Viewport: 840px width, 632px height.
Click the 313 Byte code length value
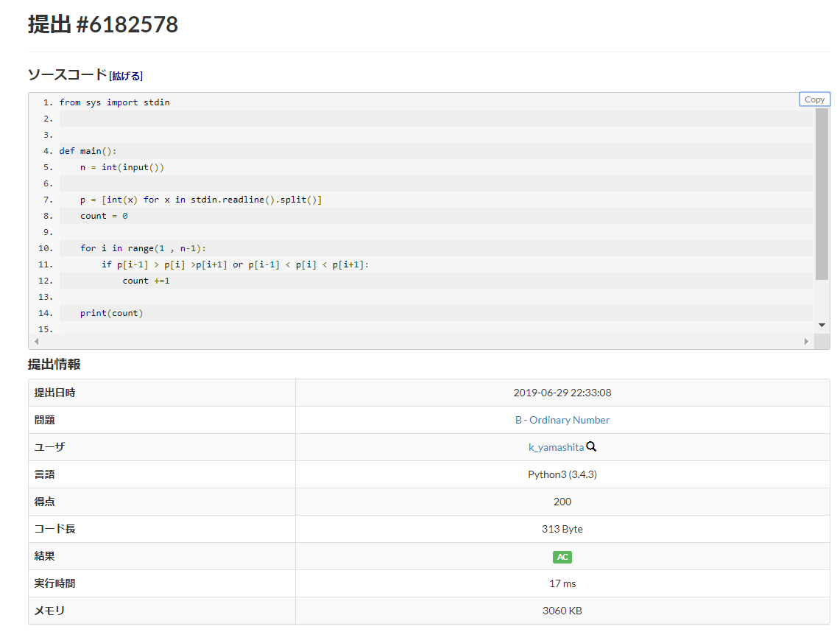[562, 529]
